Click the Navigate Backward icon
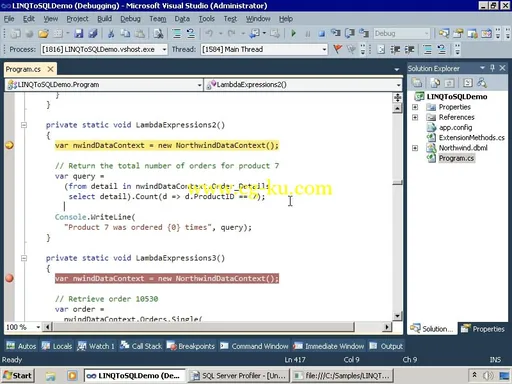The image size is (512, 384). pos(254,33)
